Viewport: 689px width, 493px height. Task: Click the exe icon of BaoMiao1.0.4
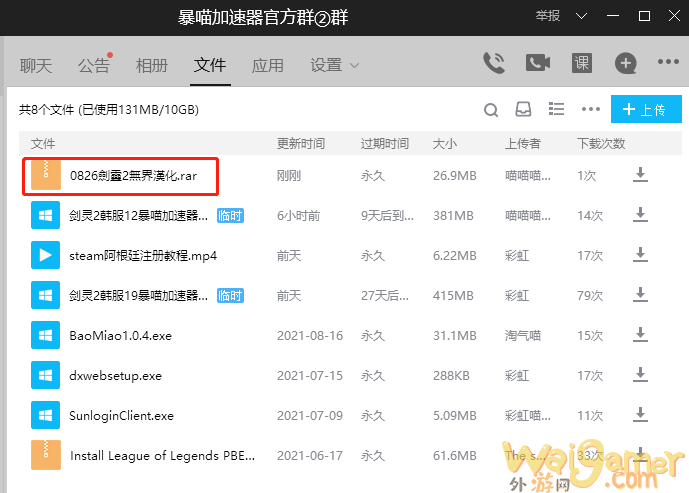point(45,335)
